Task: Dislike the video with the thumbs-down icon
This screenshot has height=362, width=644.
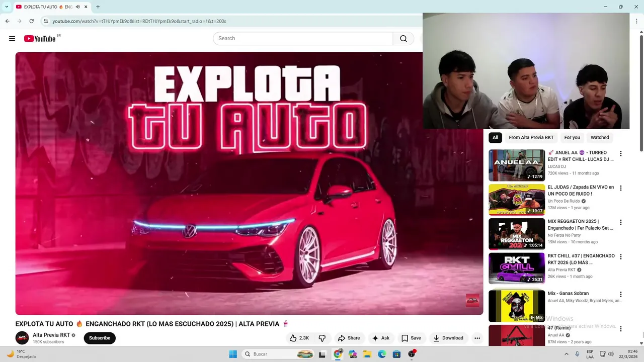Action: click(323, 338)
